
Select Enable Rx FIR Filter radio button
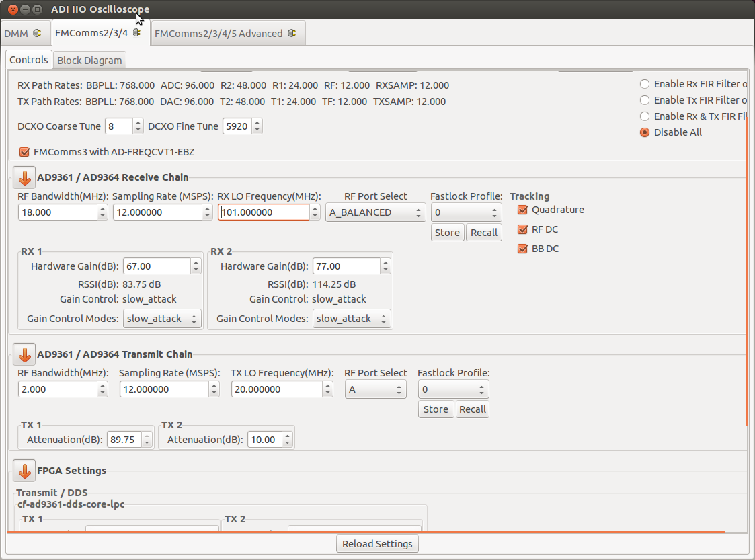pos(644,84)
